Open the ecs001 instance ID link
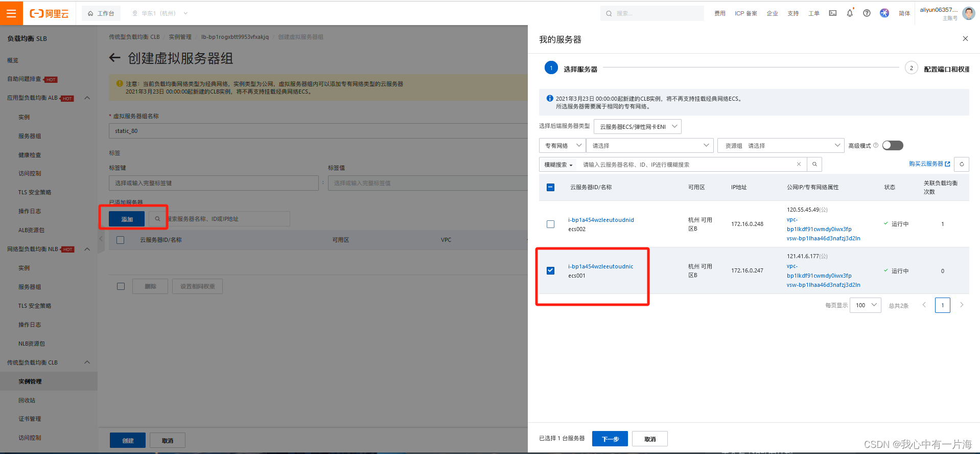Image resolution: width=980 pixels, height=454 pixels. tap(601, 266)
